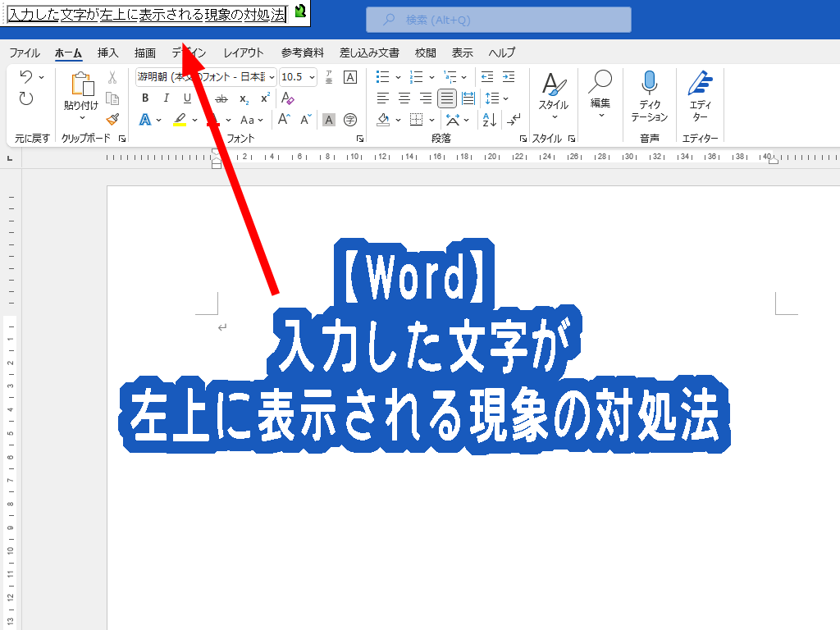
Task: Toggle character shading
Action: click(329, 120)
